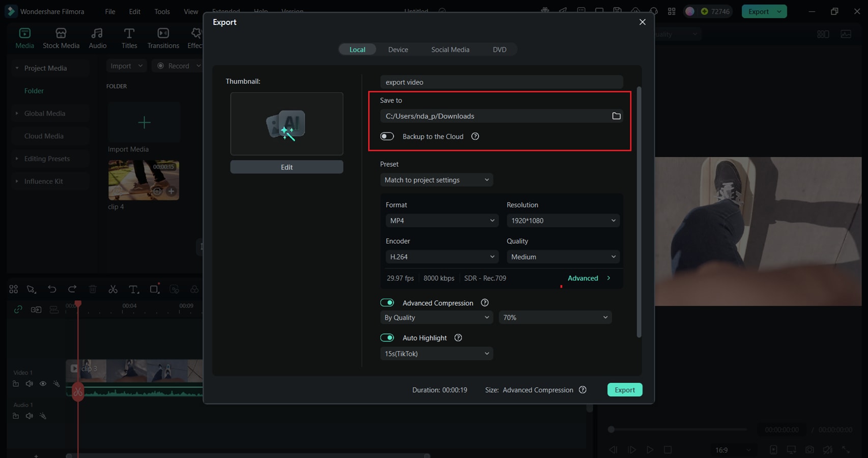The width and height of the screenshot is (868, 458).
Task: Open the Preset dropdown Match to project settings
Action: point(437,180)
